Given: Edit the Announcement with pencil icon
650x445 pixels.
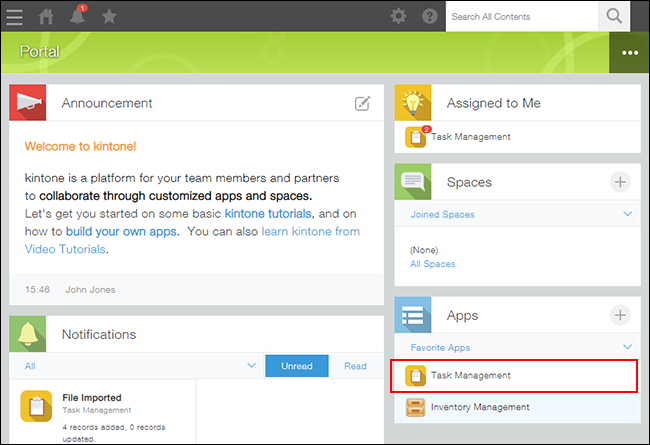Looking at the screenshot, I should point(362,103).
